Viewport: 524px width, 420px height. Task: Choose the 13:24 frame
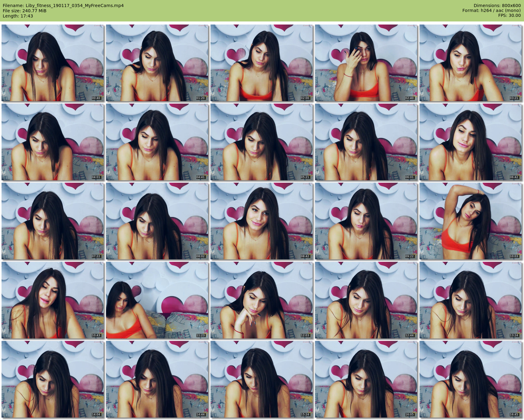471,300
